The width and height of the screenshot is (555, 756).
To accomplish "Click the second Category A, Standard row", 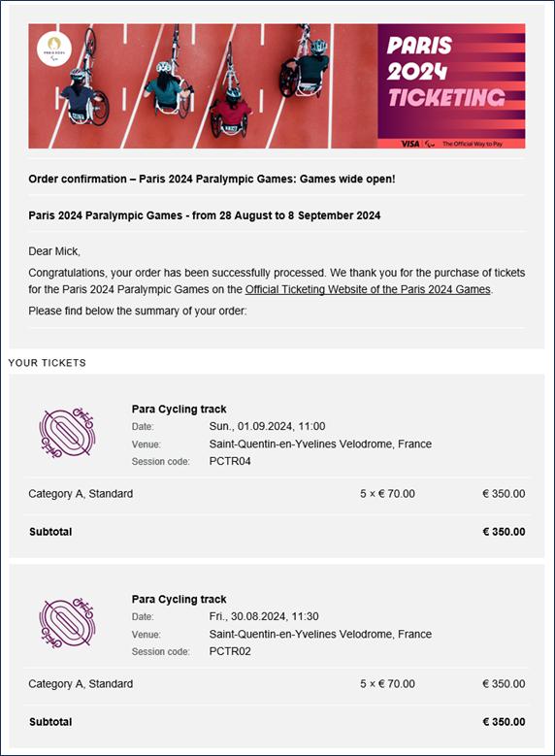I will coord(277,683).
